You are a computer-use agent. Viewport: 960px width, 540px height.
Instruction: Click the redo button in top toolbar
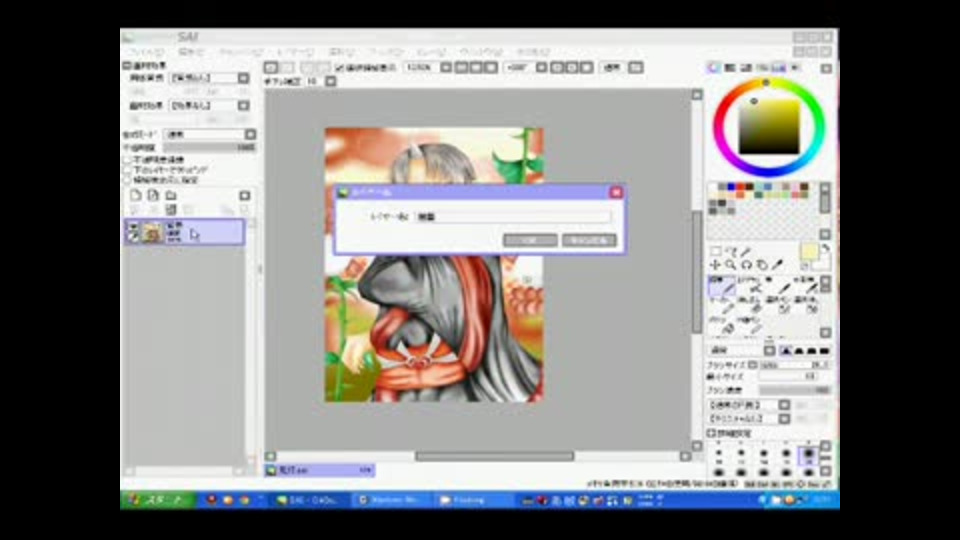287,67
